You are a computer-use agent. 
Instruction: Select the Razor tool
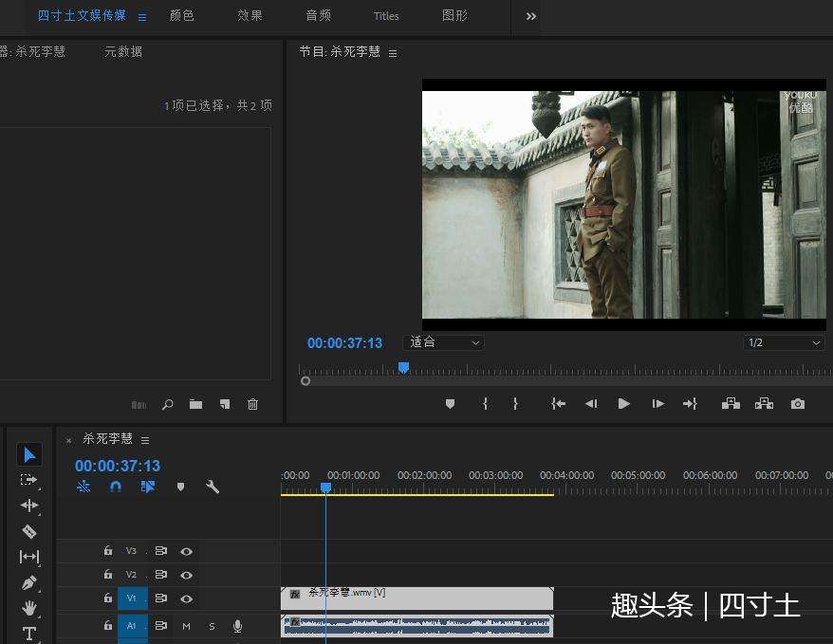pos(29,531)
